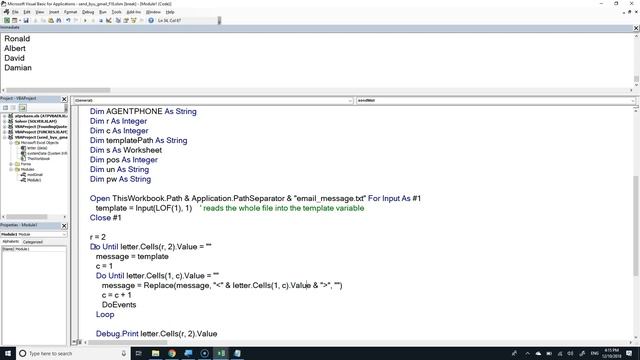Collapse the Modules folder
640x360 pixels.
point(11,169)
